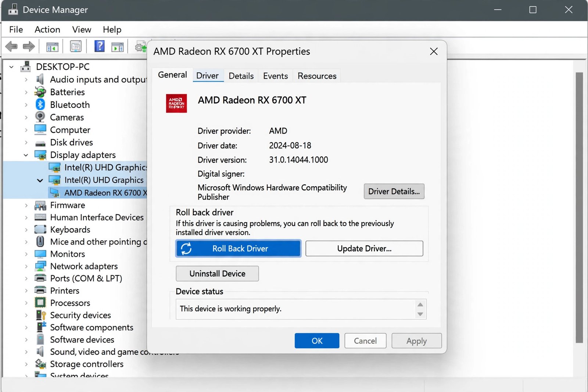Switch to the Events tab
The height and width of the screenshot is (392, 588).
tap(275, 76)
